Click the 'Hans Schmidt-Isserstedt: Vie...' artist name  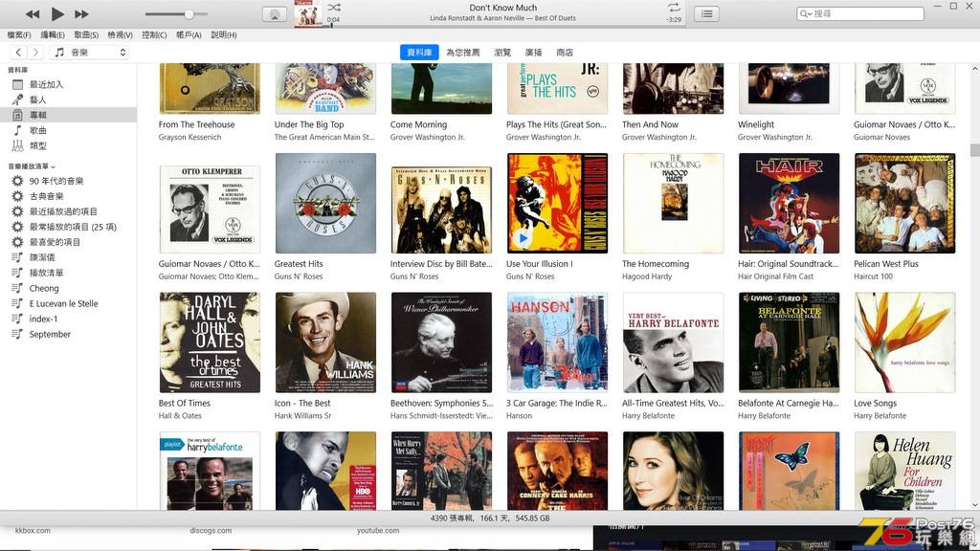click(441, 415)
